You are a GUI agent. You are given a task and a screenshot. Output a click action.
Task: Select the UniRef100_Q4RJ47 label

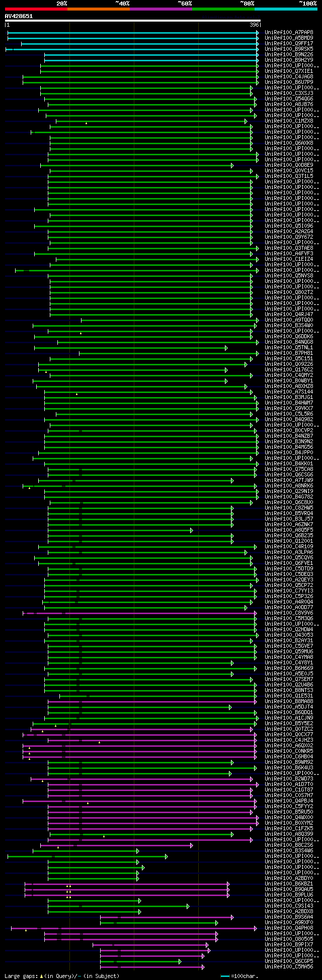(x=289, y=315)
